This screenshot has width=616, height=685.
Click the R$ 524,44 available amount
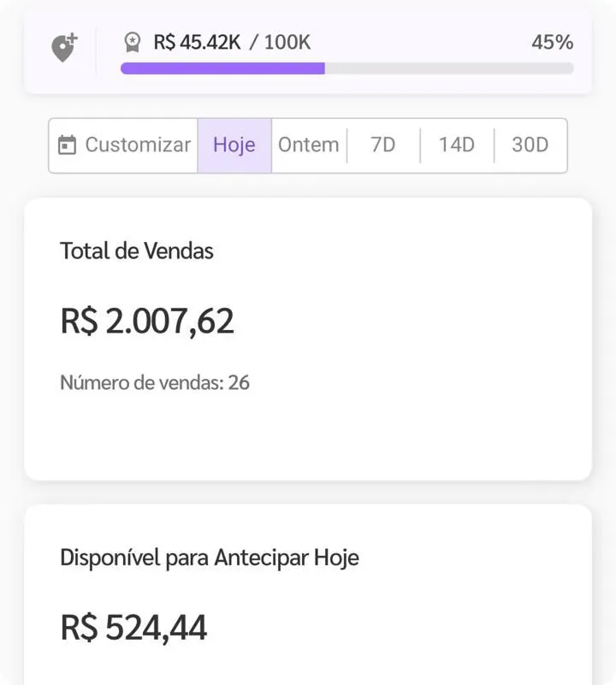(x=134, y=628)
